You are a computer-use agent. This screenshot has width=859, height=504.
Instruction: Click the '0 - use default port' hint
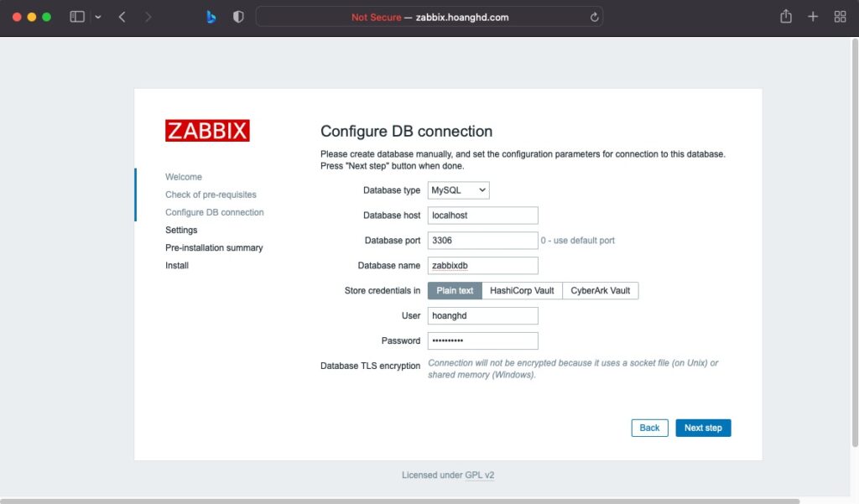tap(578, 241)
